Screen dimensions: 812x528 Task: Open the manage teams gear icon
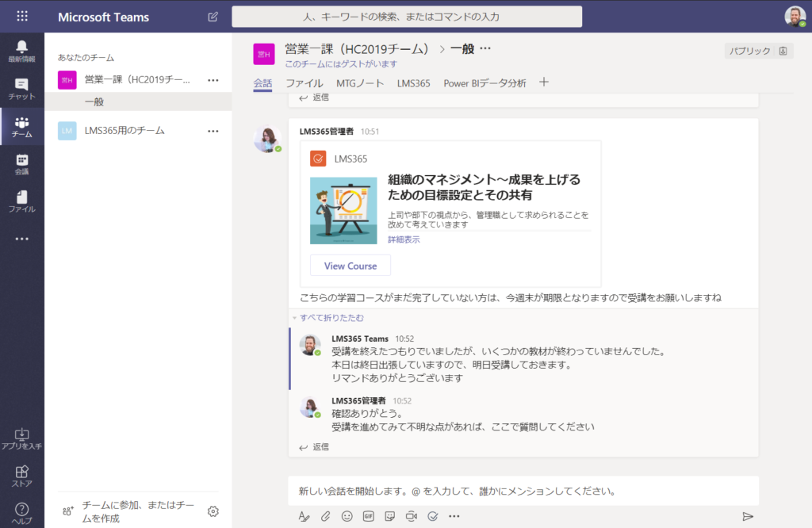click(213, 511)
